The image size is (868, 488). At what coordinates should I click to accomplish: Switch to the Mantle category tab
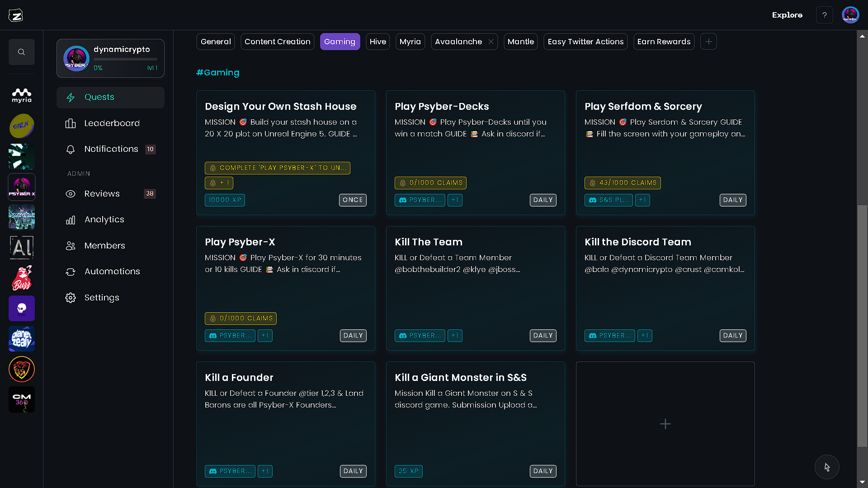pos(521,42)
